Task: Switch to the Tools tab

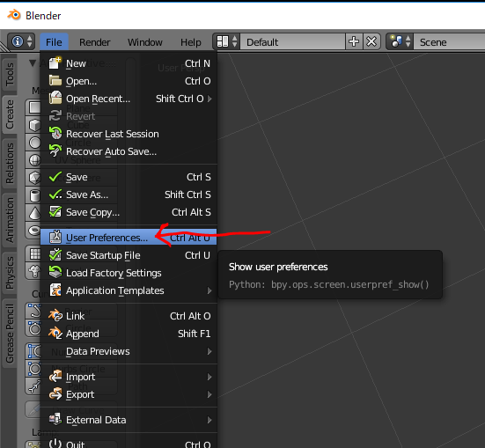Action: pyautogui.click(x=10, y=74)
